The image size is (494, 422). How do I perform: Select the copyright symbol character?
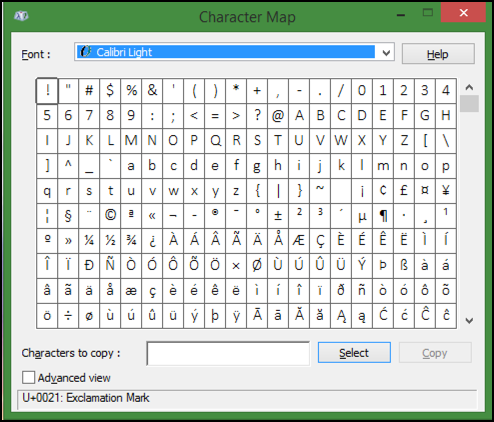click(x=110, y=216)
